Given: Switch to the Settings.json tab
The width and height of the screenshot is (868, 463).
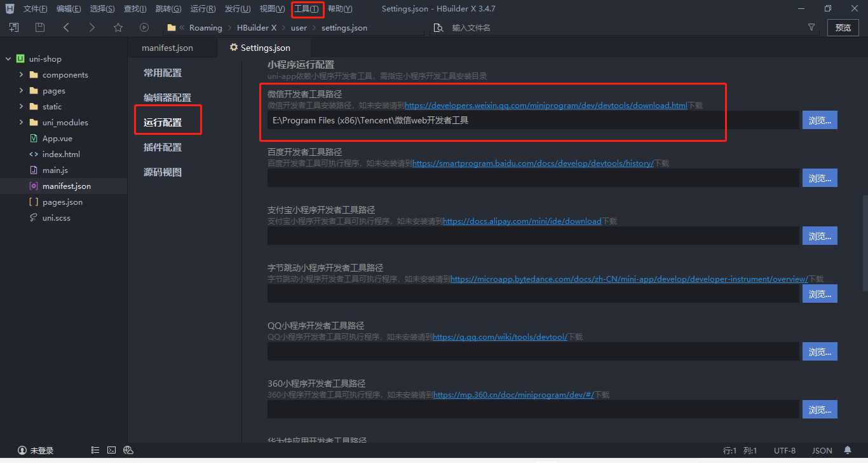Looking at the screenshot, I should tap(264, 48).
